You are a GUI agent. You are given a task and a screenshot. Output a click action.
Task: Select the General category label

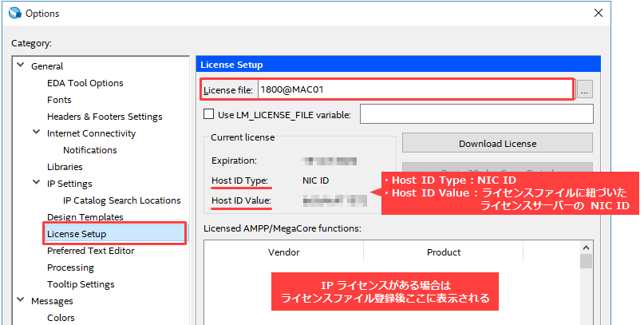(47, 66)
